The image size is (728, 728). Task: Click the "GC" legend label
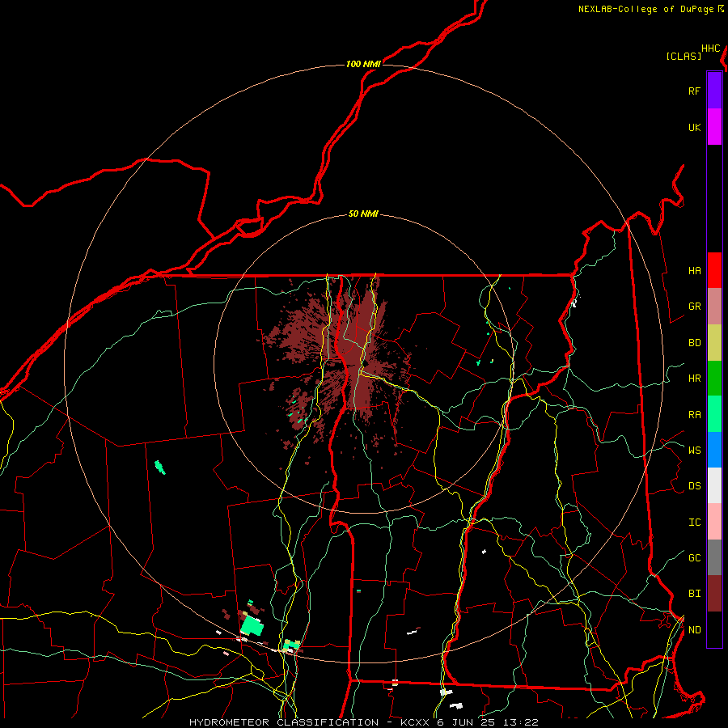[694, 558]
